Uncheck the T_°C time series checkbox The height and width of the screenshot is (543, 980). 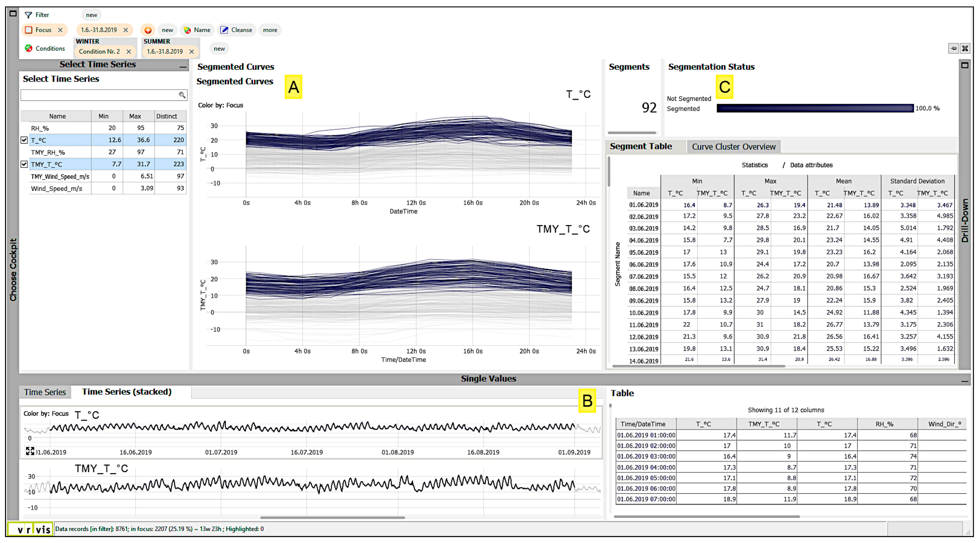pos(24,140)
